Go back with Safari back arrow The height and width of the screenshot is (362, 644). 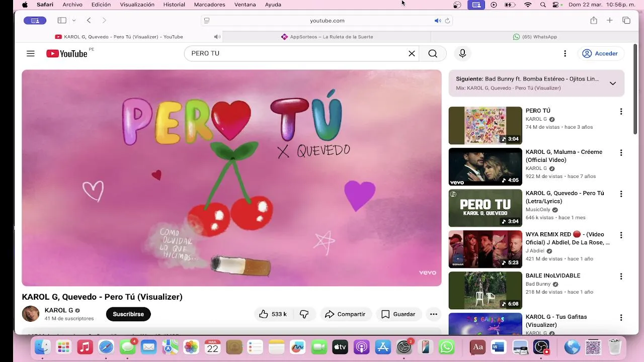pos(89,21)
